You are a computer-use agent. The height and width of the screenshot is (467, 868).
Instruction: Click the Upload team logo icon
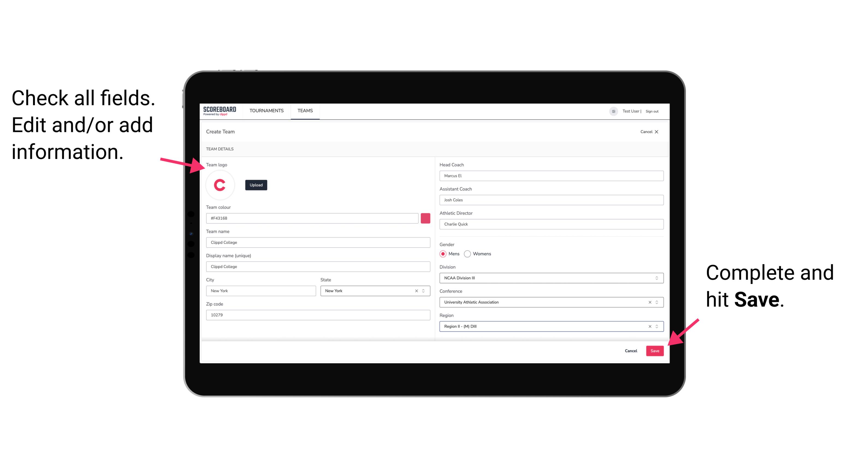(256, 185)
